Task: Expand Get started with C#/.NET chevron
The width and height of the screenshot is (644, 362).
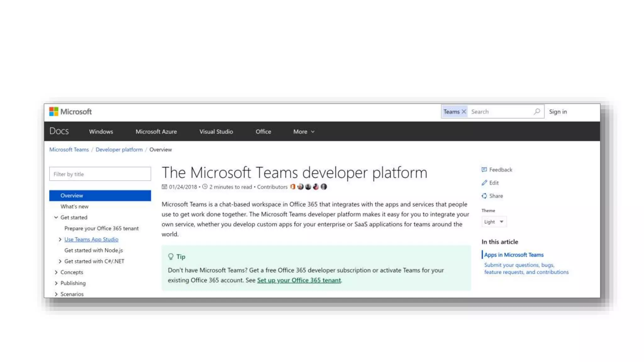Action: point(60,261)
